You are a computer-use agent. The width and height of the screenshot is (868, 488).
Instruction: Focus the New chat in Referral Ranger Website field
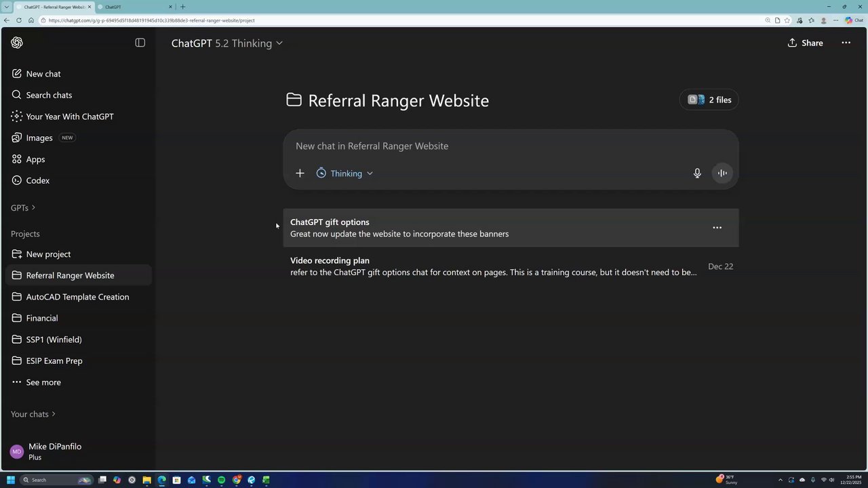coord(511,146)
